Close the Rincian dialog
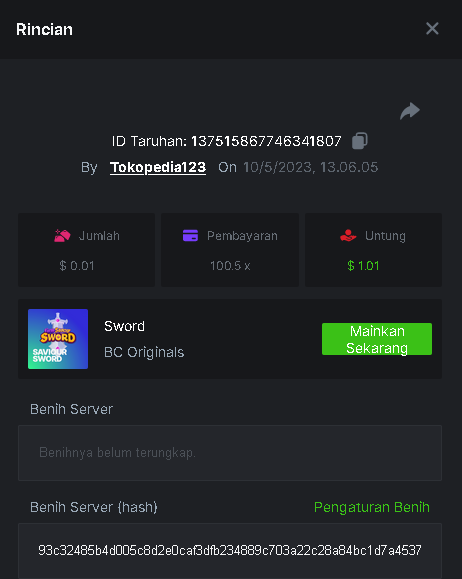462x579 pixels. [x=432, y=28]
